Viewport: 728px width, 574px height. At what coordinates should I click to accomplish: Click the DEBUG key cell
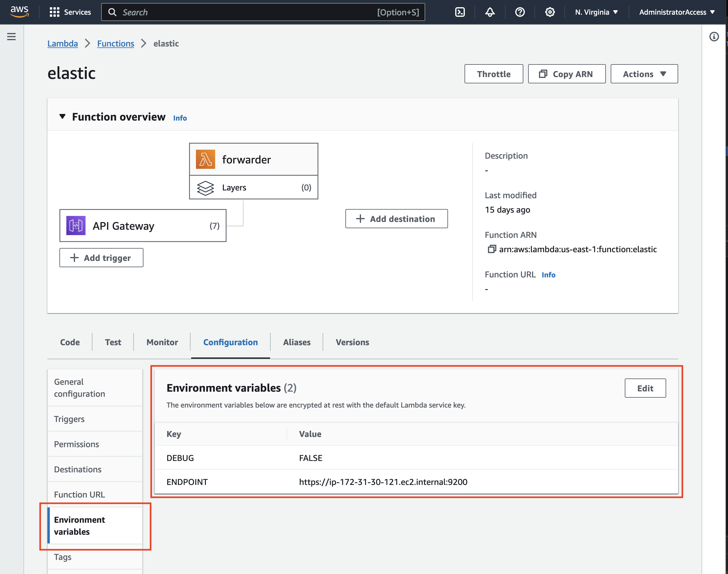(x=180, y=458)
